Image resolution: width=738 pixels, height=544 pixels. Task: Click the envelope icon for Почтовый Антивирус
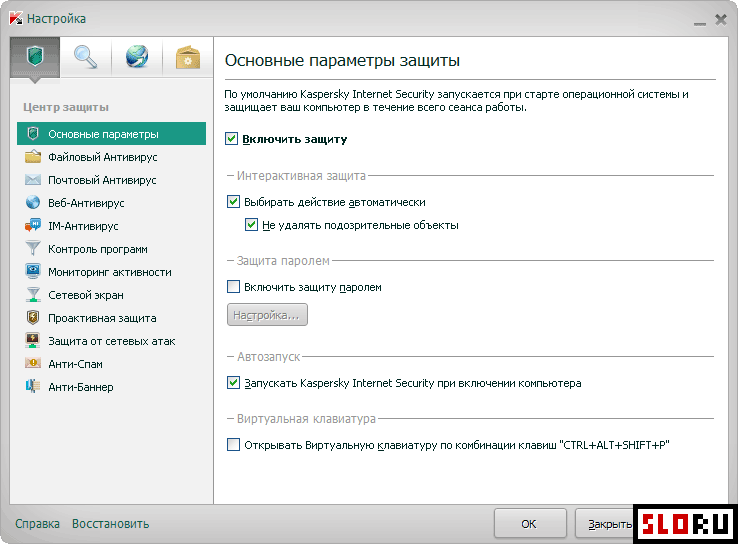pyautogui.click(x=32, y=180)
